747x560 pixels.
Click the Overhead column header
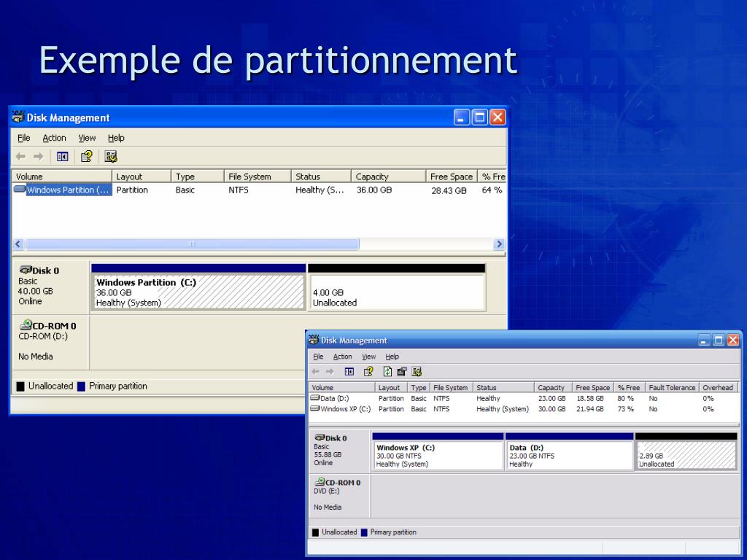pos(719,388)
